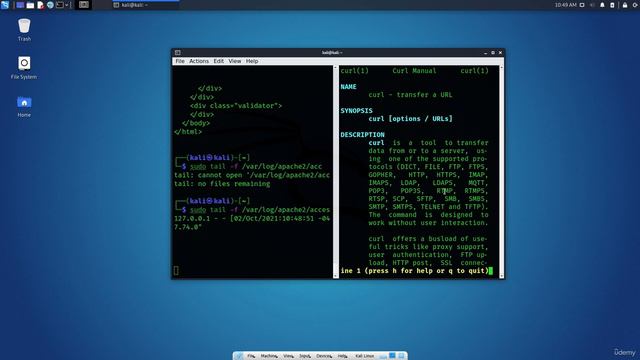Click the left terminal pane scrollbar
Viewport: 640px width, 360px height.
pos(336,172)
